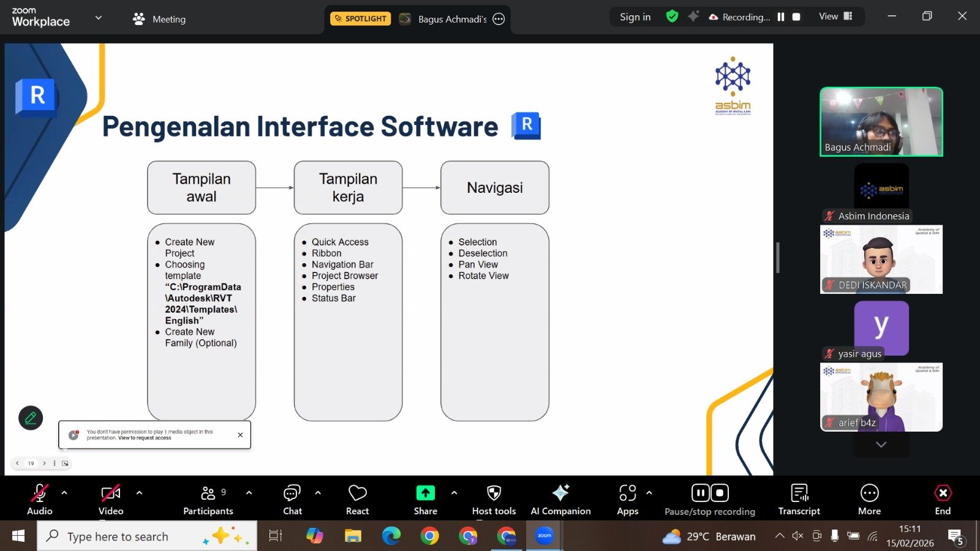Unmute the microphone Audio button
The width and height of the screenshot is (980, 551).
pyautogui.click(x=40, y=499)
